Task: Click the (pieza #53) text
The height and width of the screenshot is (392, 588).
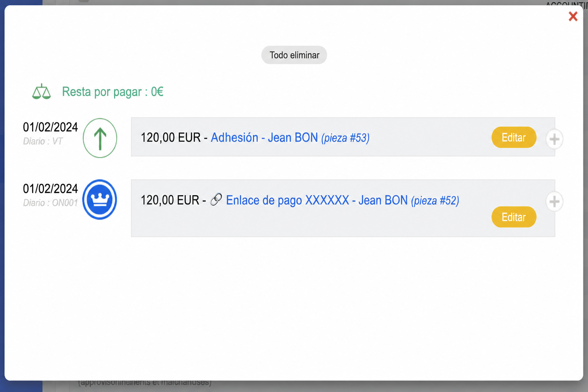Action: [x=345, y=138]
